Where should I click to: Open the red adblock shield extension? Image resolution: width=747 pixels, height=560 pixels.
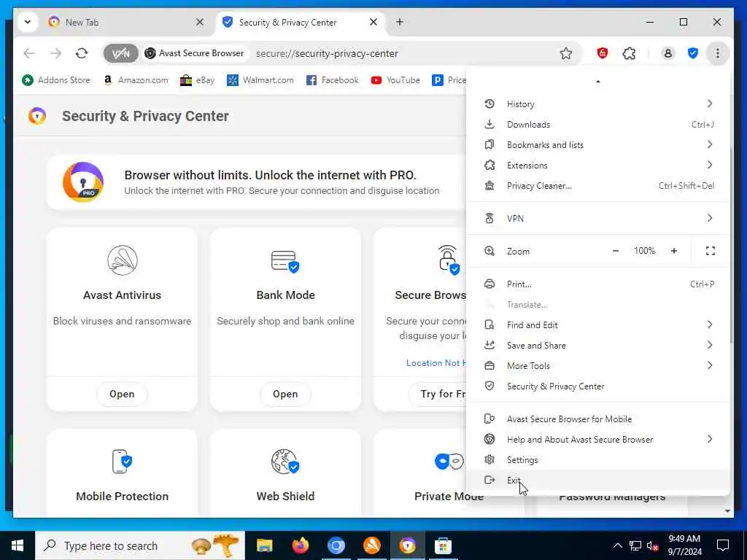pos(602,53)
